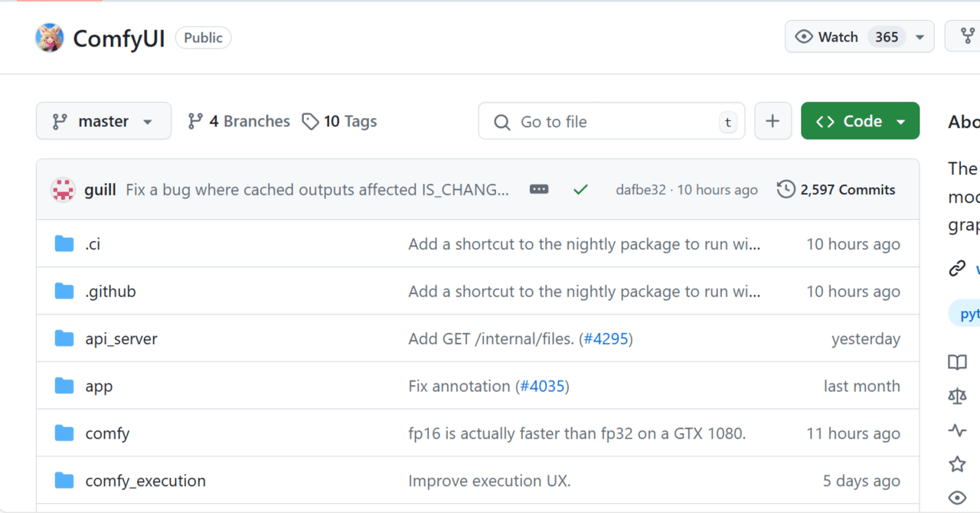This screenshot has height=513, width=980.
Task: Open the 2,597 Commits history
Action: coord(836,189)
